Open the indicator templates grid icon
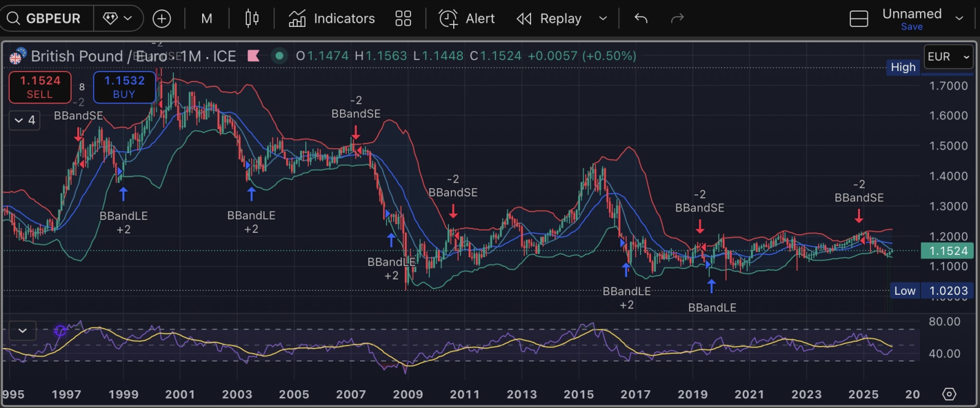 (x=403, y=18)
